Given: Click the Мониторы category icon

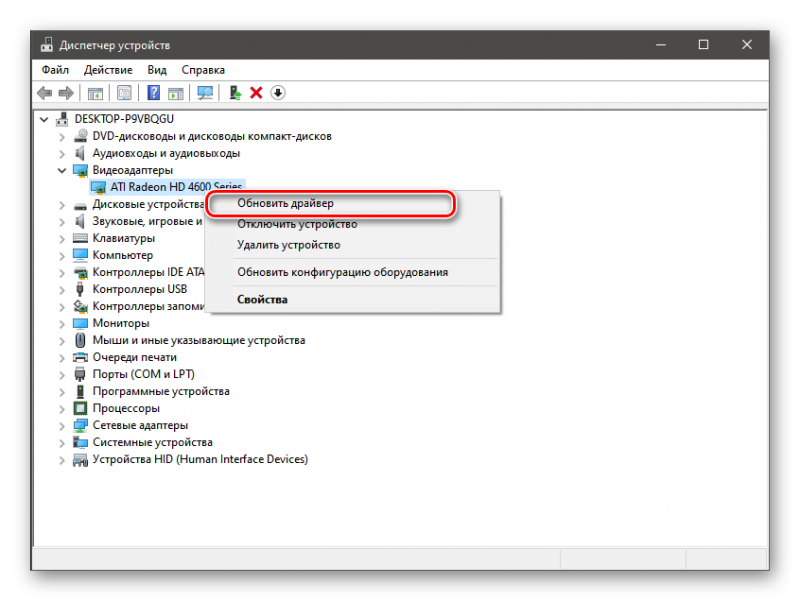Looking at the screenshot, I should 81,323.
